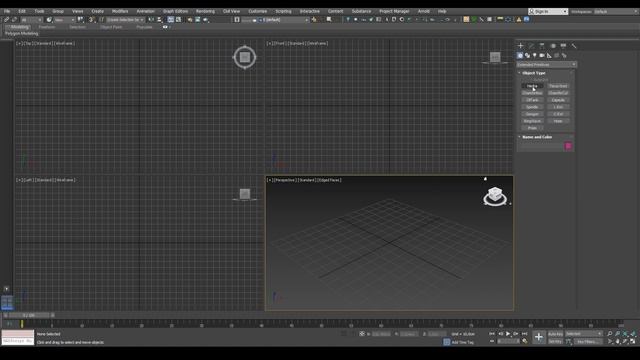
Task: Open the Utilities tab in Command Panel
Action: pos(574,46)
